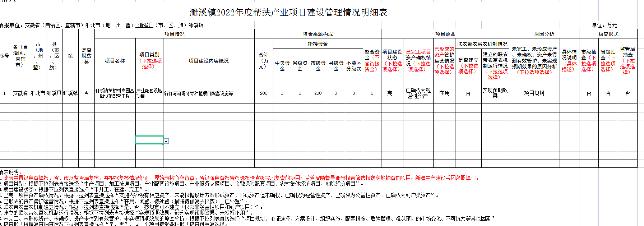
Task: Click the 否 cell under 是否脱贫县
Action: coord(87,93)
